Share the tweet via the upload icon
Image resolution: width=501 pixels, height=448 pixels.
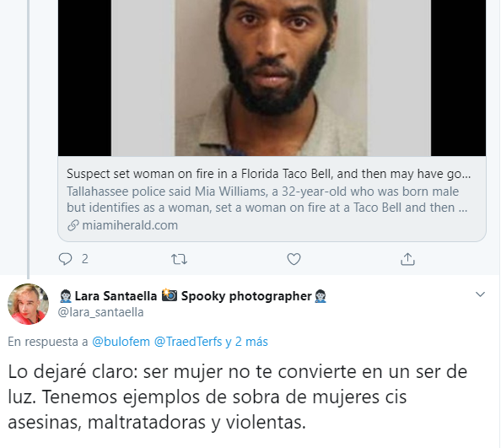[407, 259]
